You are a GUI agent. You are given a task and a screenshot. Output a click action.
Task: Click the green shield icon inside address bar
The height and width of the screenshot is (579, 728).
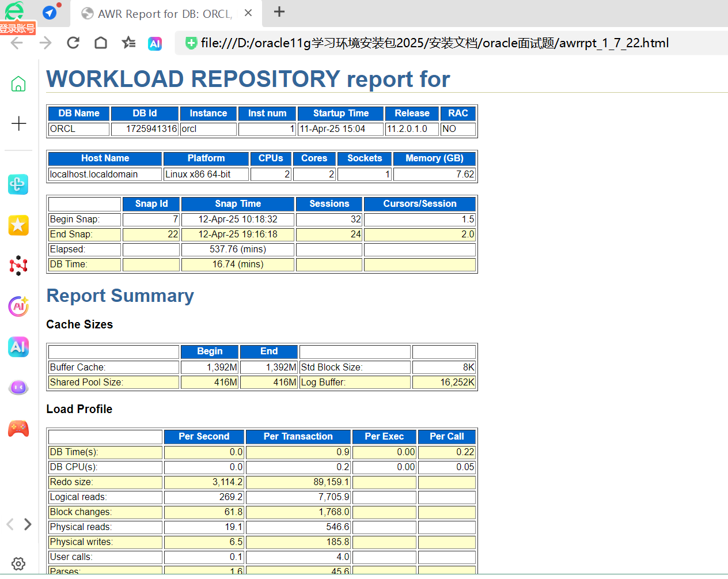point(191,43)
